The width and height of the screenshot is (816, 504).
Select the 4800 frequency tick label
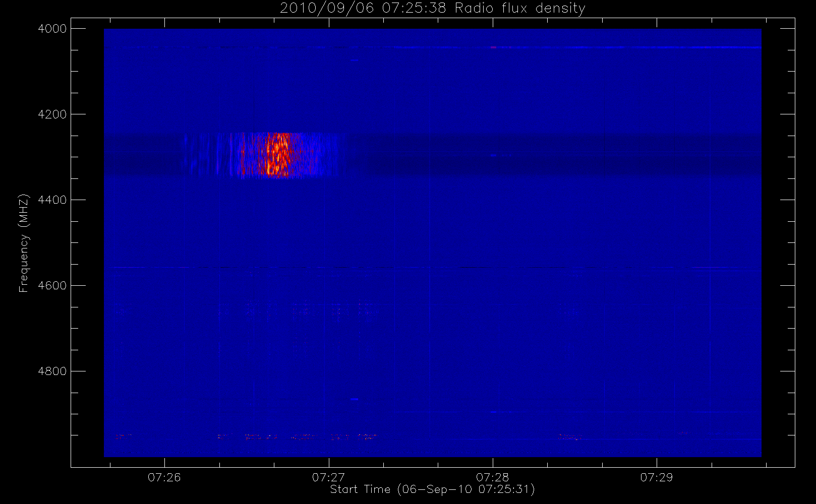52,371
